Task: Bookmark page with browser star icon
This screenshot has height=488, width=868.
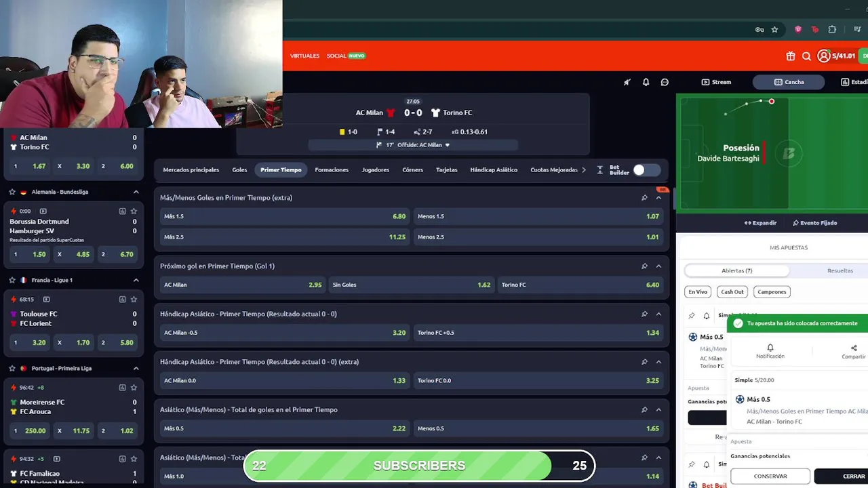Action: pyautogui.click(x=774, y=30)
